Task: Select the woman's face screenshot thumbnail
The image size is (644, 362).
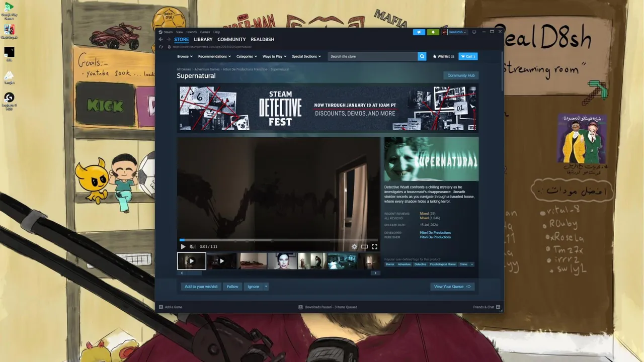Action: (282, 261)
